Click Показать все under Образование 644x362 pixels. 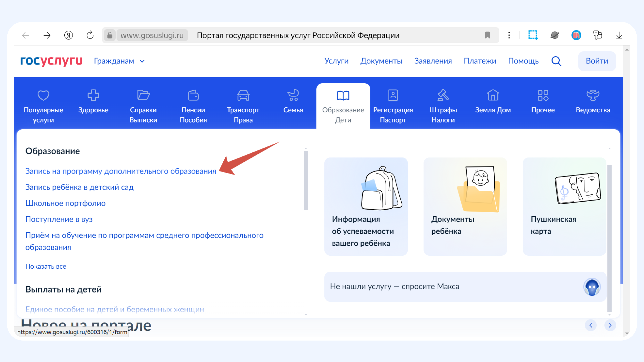click(x=46, y=266)
